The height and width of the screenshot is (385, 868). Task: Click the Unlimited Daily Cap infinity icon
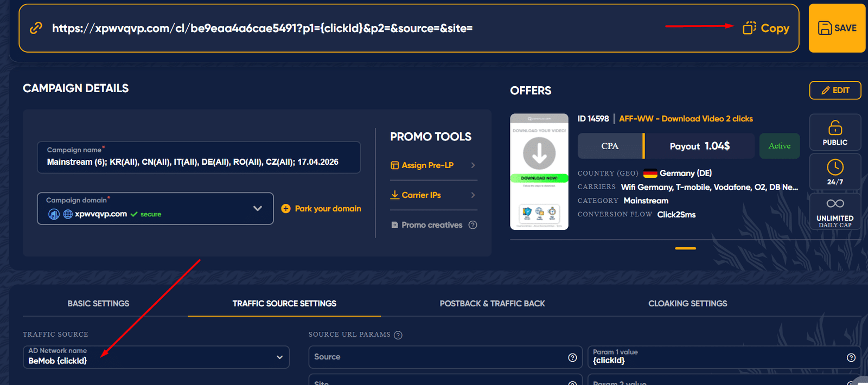pyautogui.click(x=835, y=204)
